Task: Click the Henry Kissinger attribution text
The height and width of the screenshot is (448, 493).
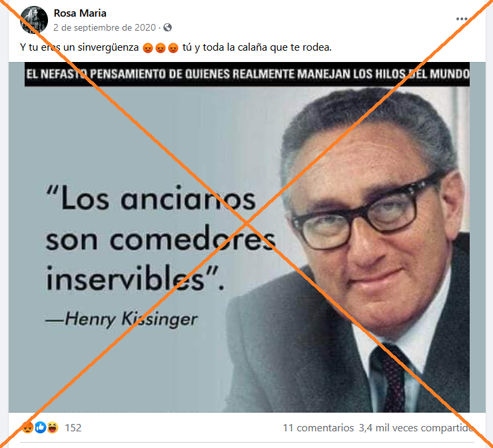Action: tap(122, 319)
